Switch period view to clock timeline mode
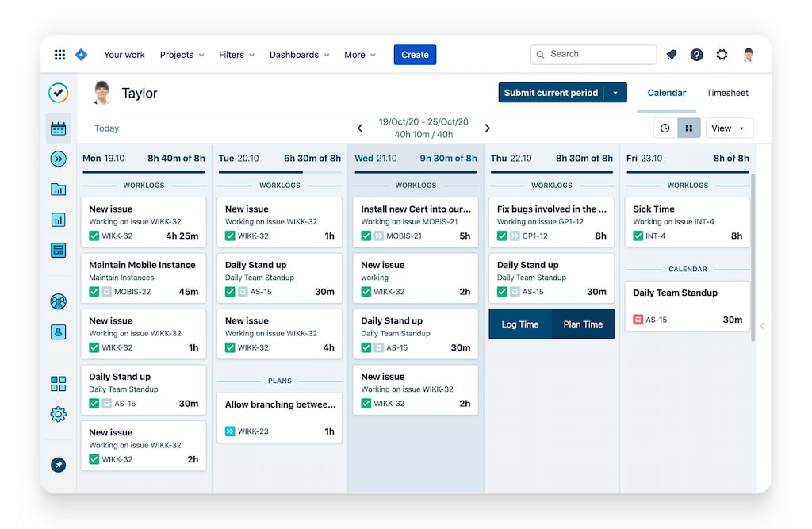Screen dimensions: 812x529 [664, 128]
